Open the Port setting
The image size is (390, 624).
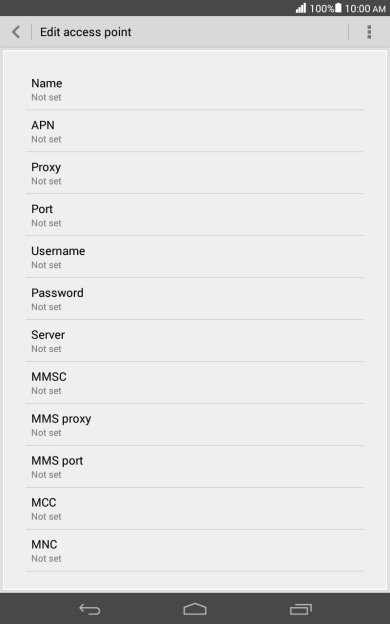click(x=195, y=215)
